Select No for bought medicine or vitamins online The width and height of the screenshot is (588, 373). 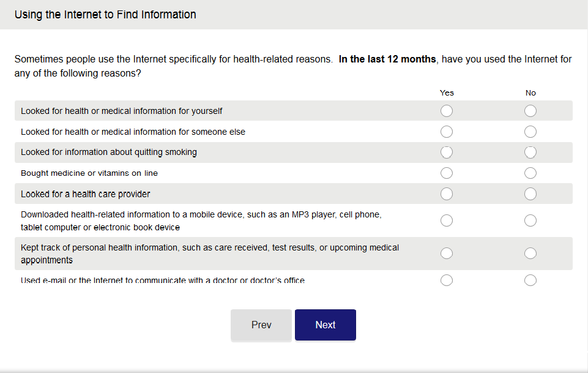pyautogui.click(x=530, y=173)
